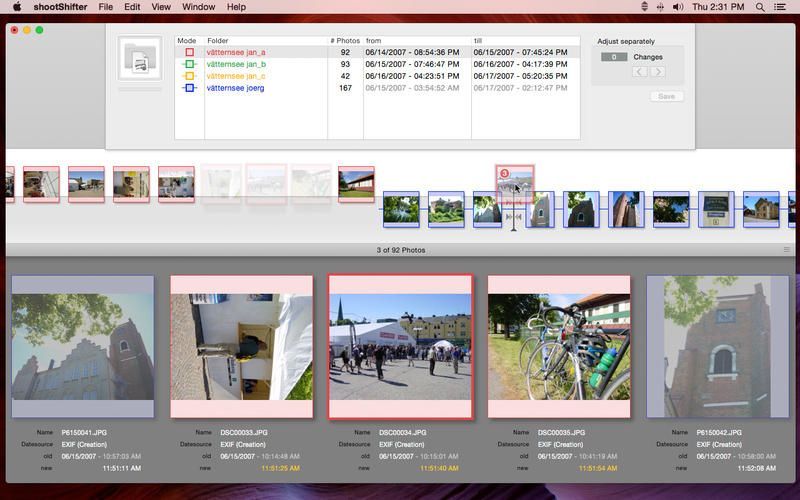This screenshot has width=800, height=500.
Task: Open Spotlight search in the menu bar
Action: (x=760, y=7)
